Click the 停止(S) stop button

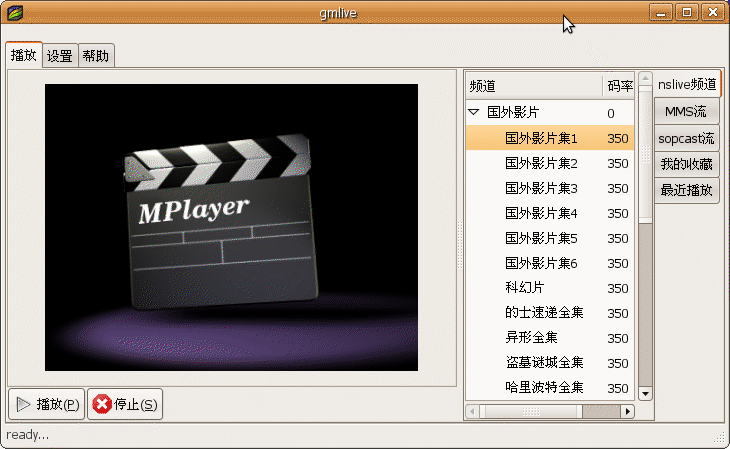[125, 404]
